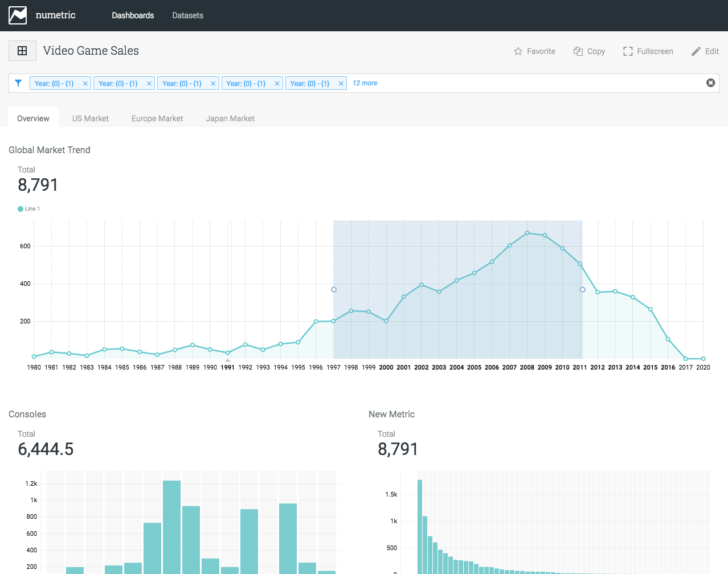This screenshot has width=728, height=574.
Task: Select the Overview tab
Action: click(33, 118)
